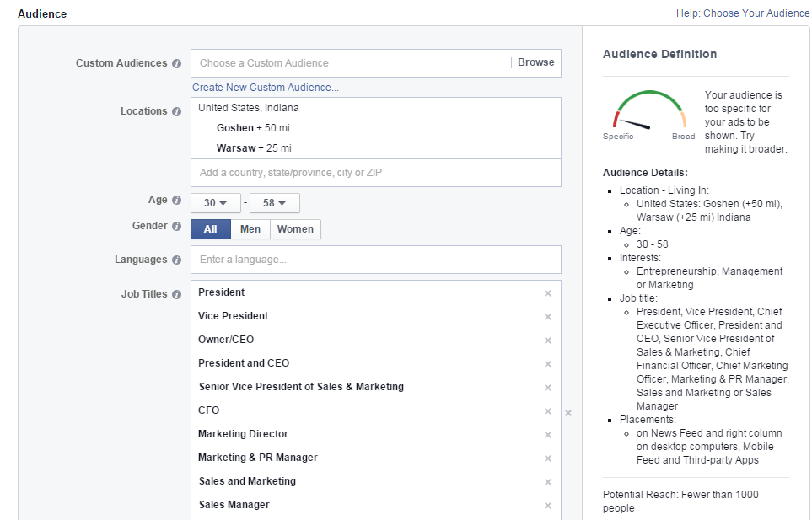
Task: Click the Age info icon
Action: 176,201
